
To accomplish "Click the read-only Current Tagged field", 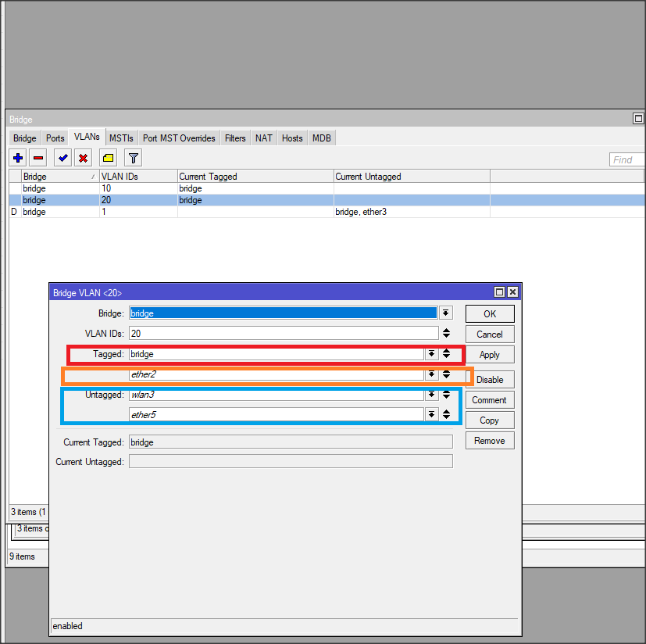I will [x=291, y=442].
